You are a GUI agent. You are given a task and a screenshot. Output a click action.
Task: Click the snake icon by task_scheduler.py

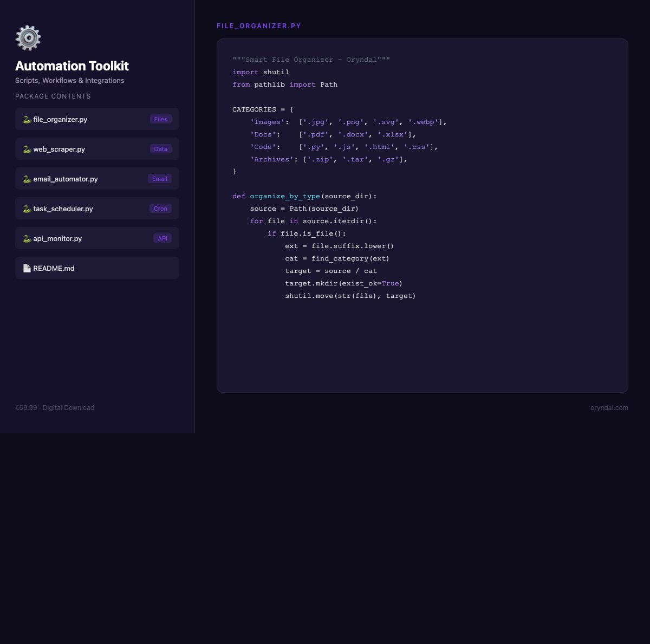tap(27, 209)
